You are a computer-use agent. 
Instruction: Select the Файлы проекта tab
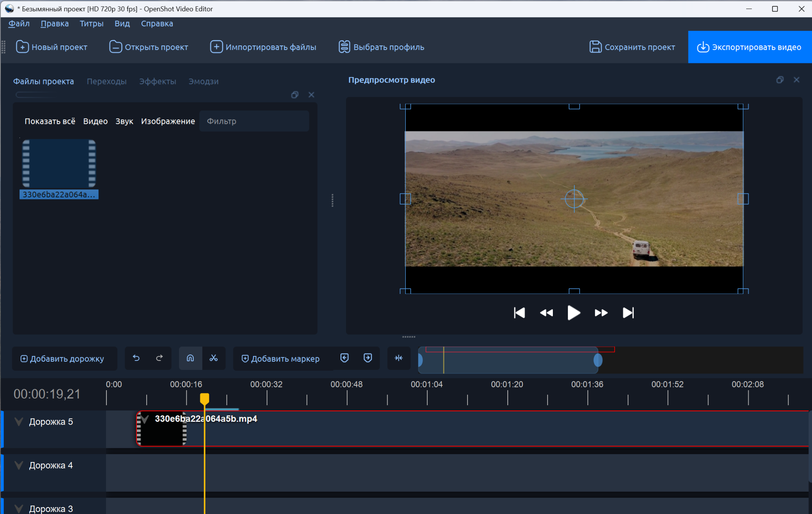[43, 81]
